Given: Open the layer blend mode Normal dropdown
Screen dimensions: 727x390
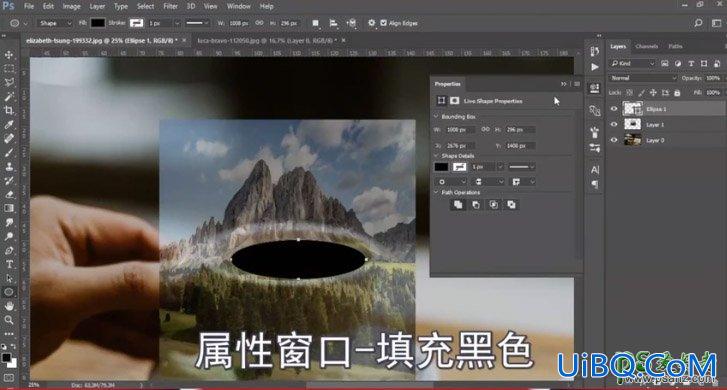Looking at the screenshot, I should pyautogui.click(x=643, y=78).
